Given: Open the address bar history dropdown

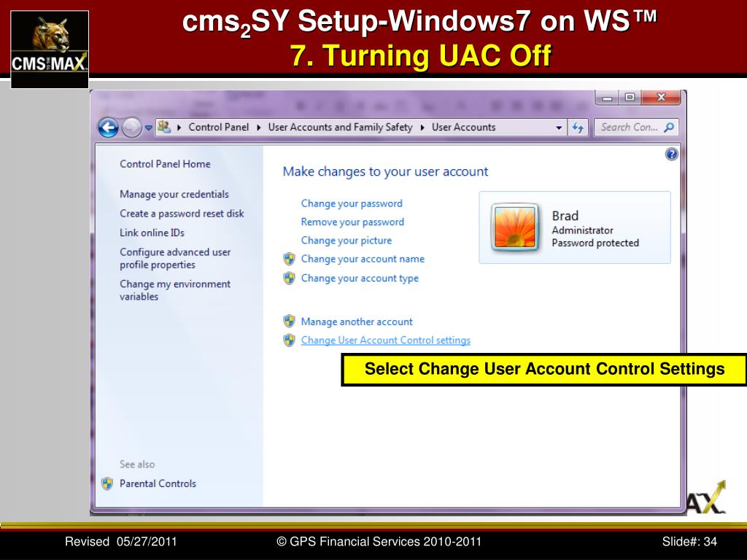Looking at the screenshot, I should pyautogui.click(x=559, y=128).
